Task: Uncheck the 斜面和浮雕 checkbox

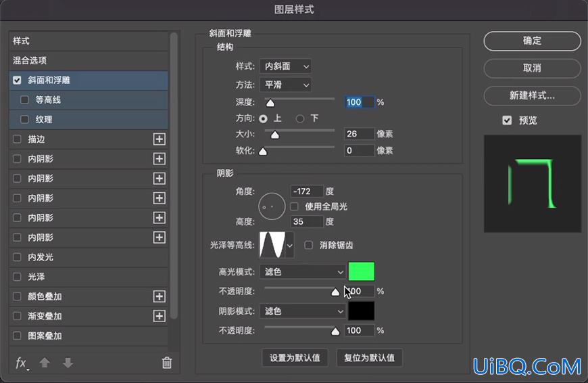Action: [17, 80]
